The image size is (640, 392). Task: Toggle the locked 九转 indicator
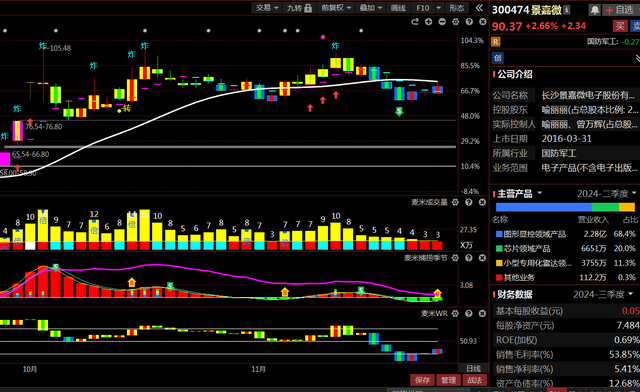[299, 8]
